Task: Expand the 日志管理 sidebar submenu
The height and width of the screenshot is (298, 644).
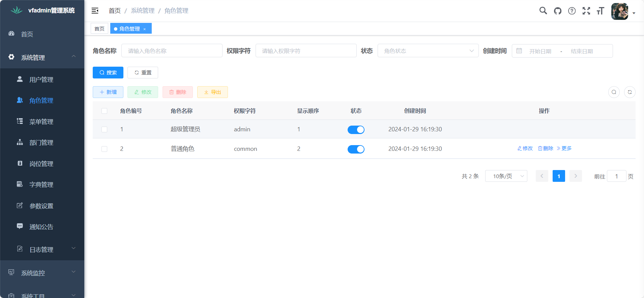Action: tap(42, 249)
